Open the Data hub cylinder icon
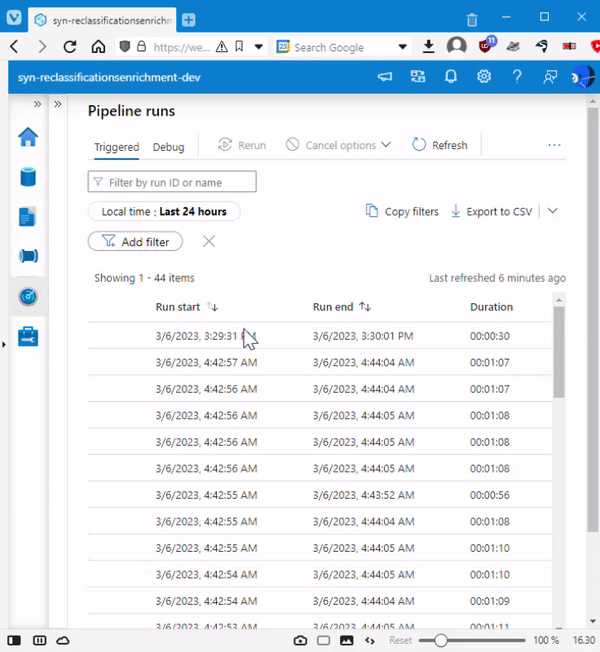This screenshot has width=600, height=652. (28, 177)
